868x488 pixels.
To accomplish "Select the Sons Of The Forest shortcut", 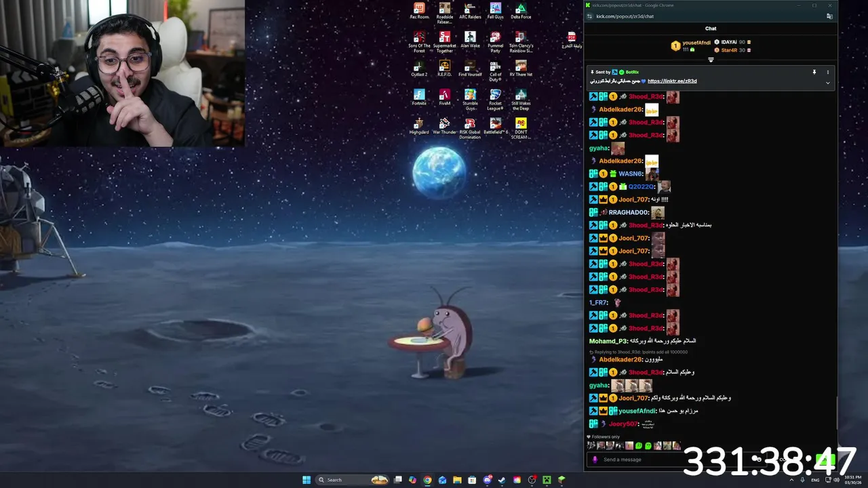I will pyautogui.click(x=419, y=42).
